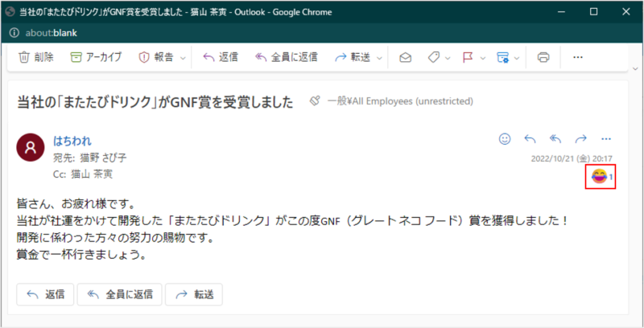Open the toolbar's more actions ellipsis
The height and width of the screenshot is (328, 644).
pyautogui.click(x=577, y=57)
